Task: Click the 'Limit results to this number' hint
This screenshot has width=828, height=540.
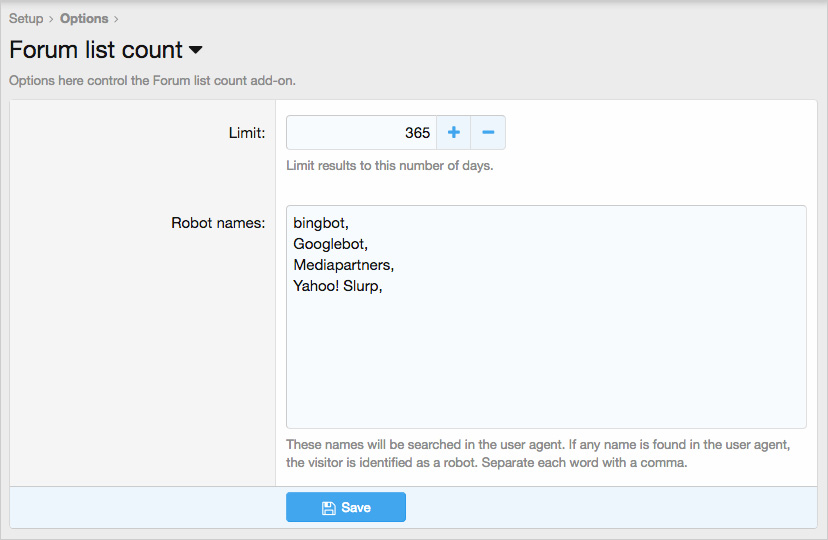Action: [x=389, y=165]
